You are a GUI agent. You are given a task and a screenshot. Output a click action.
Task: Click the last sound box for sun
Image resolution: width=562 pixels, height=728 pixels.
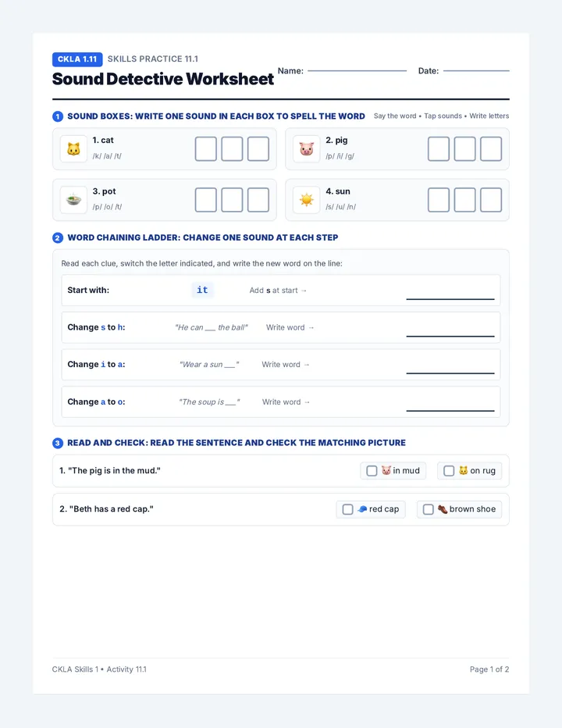(491, 200)
